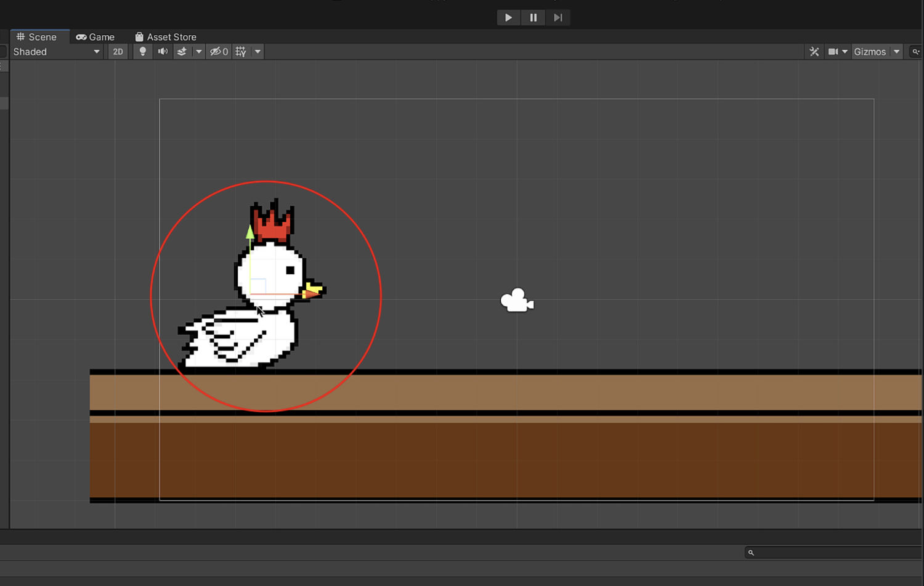Click the Gizmos button
This screenshot has height=586, width=924.
click(x=869, y=52)
